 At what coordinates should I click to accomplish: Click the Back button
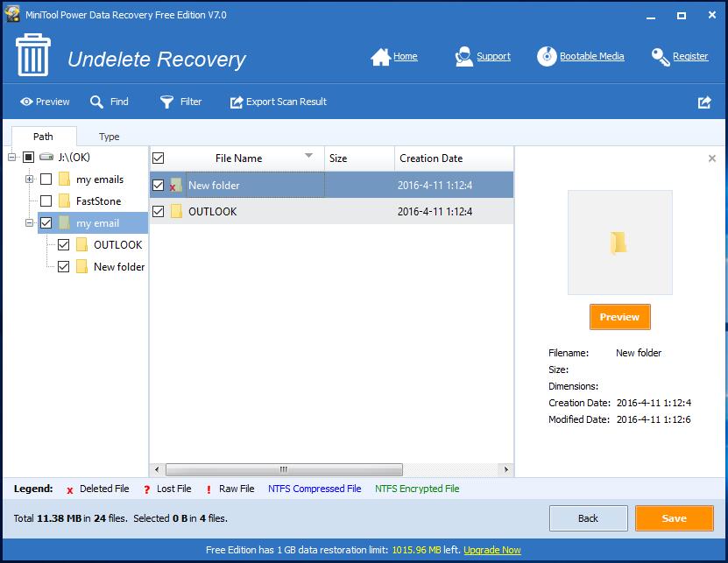click(x=588, y=518)
